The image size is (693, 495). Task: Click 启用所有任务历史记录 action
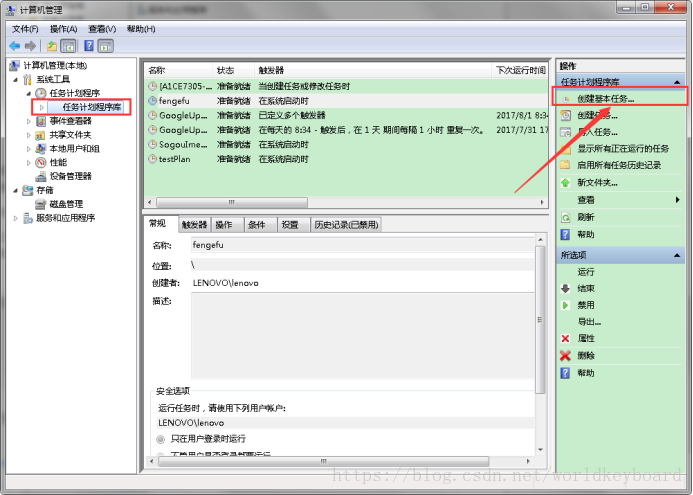tap(619, 165)
